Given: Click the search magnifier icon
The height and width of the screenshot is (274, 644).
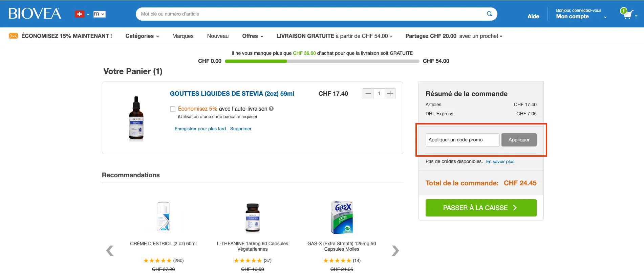Looking at the screenshot, I should (x=489, y=14).
